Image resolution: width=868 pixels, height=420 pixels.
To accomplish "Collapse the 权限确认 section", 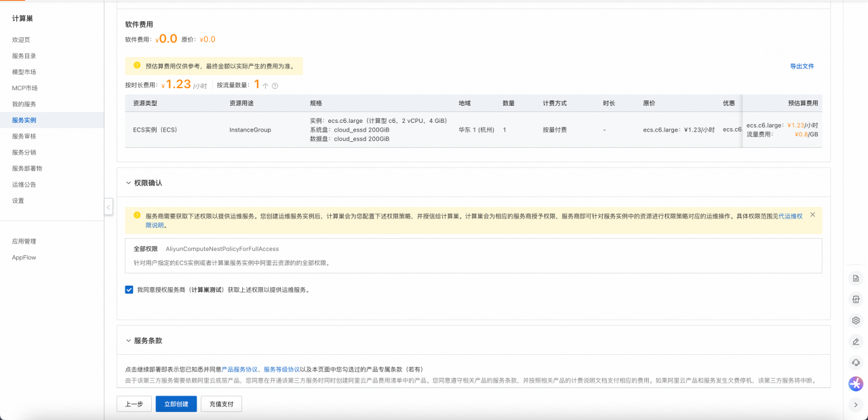I will (128, 183).
